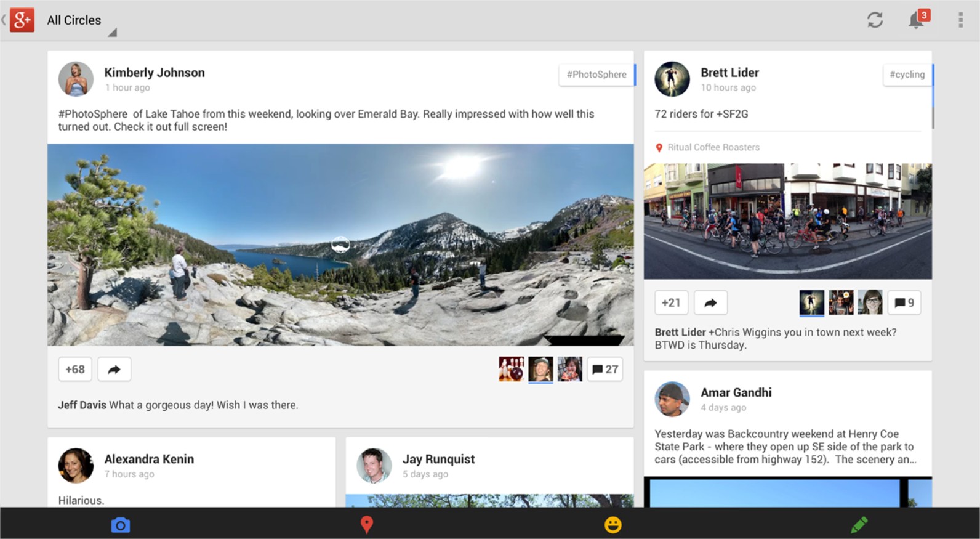Refresh the stream with the sync icon
Viewport: 980px width, 539px height.
(x=875, y=20)
